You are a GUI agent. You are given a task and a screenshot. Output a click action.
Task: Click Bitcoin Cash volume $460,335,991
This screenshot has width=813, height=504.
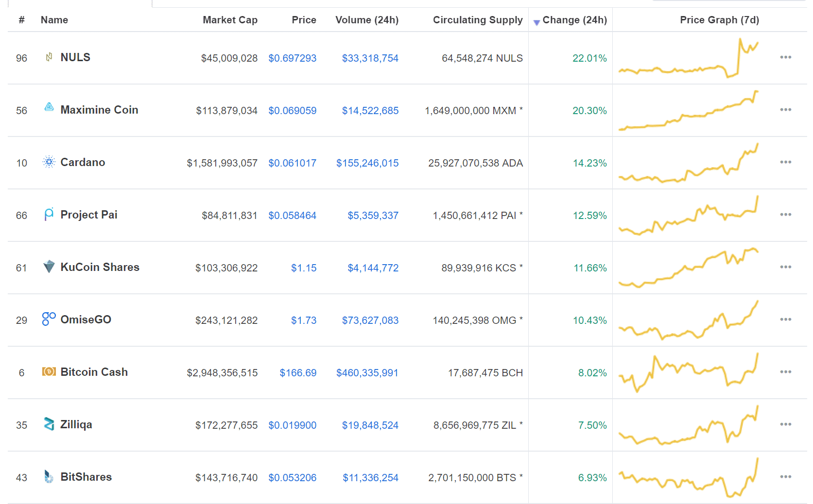click(x=367, y=373)
